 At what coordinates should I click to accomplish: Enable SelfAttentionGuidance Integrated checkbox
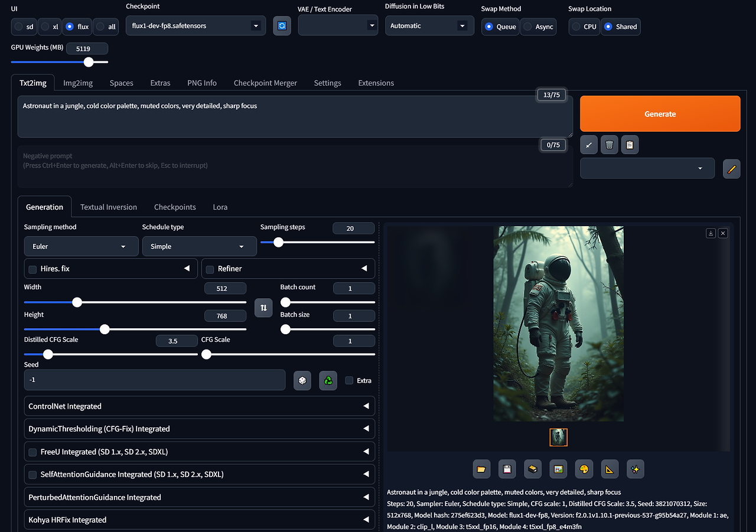32,474
